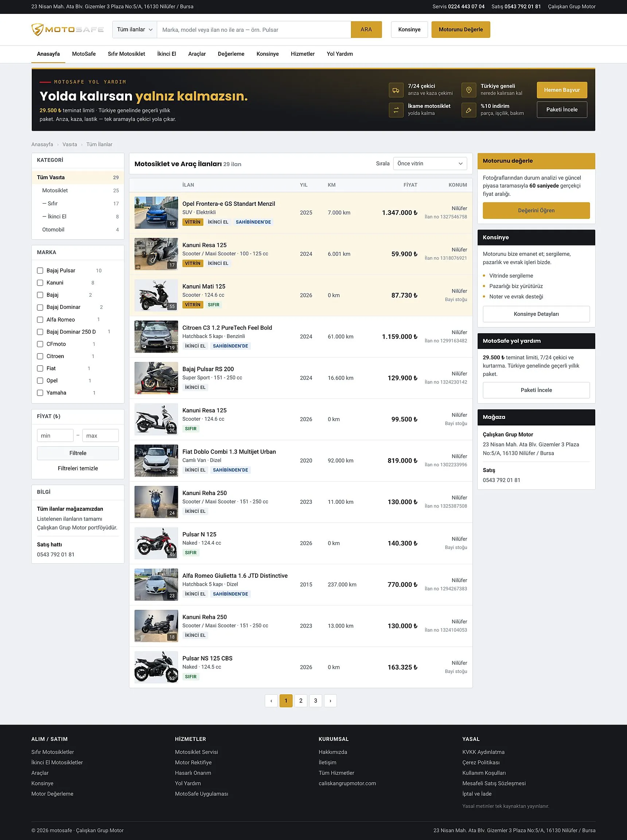Focus the min price field
Screen dimensions: 627x840
pos(55,435)
